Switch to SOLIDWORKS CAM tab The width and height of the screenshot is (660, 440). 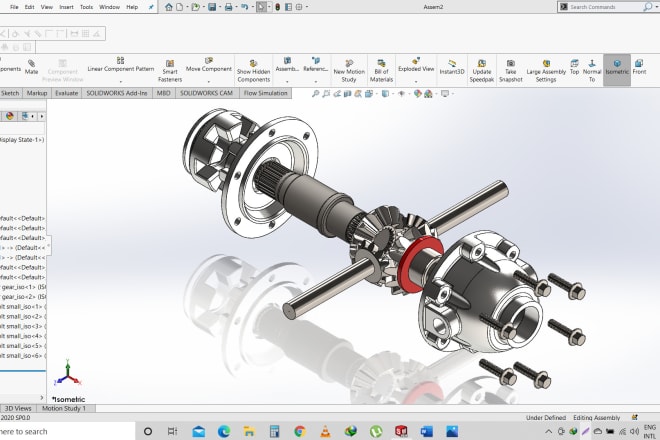coord(206,93)
